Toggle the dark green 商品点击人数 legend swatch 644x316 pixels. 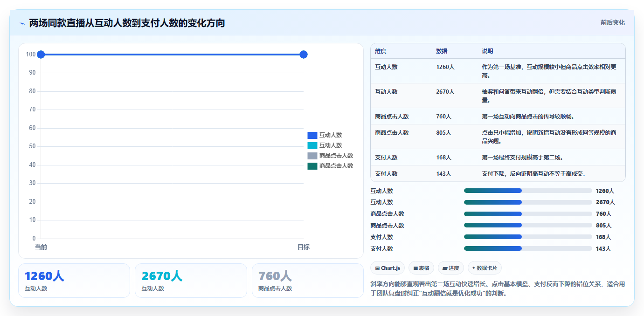[312, 166]
